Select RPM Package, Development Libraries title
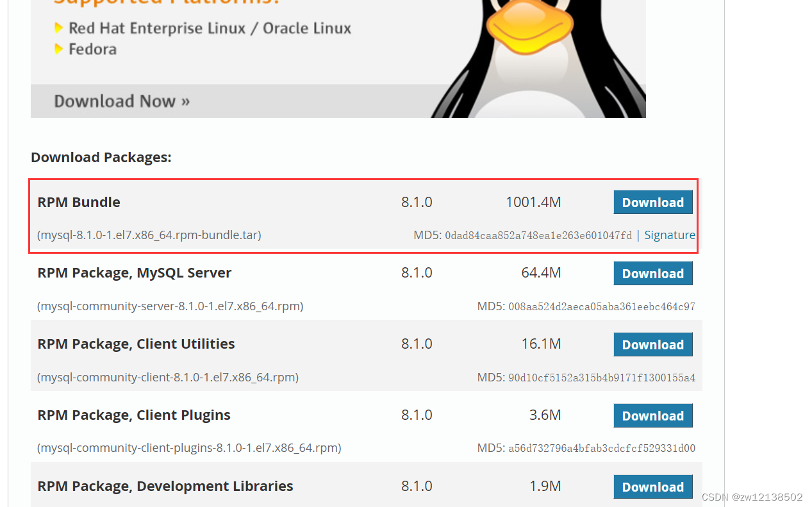The height and width of the screenshot is (507, 812). click(x=165, y=486)
